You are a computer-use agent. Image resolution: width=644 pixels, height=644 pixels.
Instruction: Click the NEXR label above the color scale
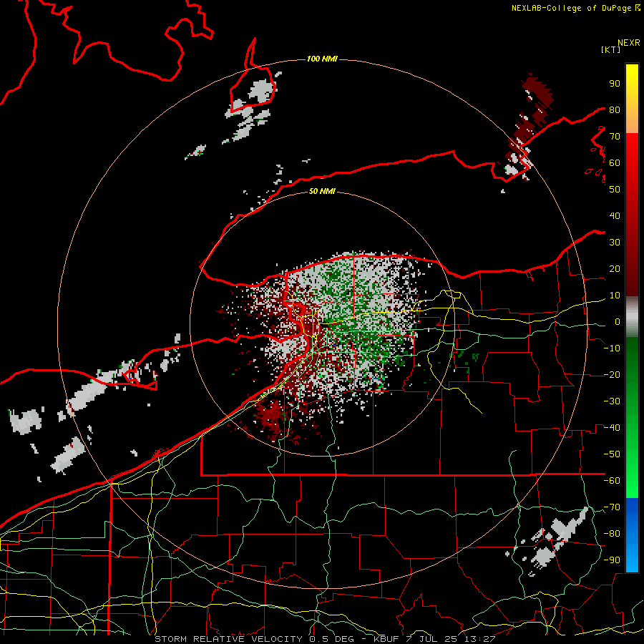tap(628, 43)
